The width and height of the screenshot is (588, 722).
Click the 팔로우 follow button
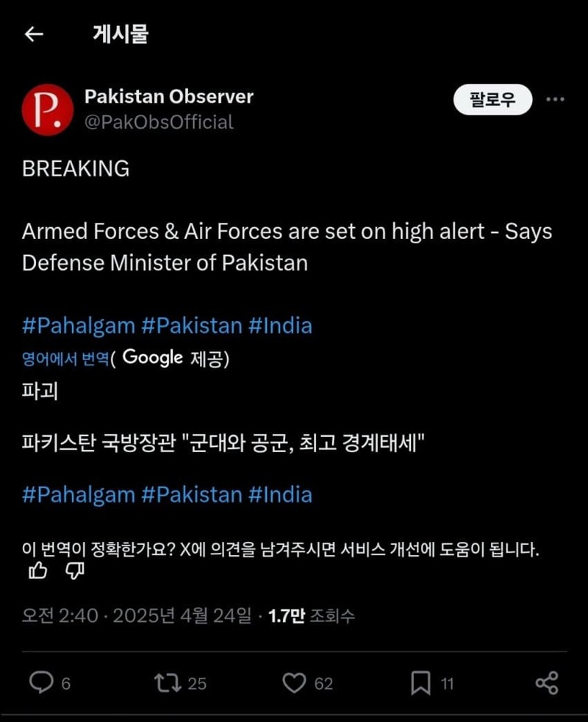pyautogui.click(x=492, y=99)
